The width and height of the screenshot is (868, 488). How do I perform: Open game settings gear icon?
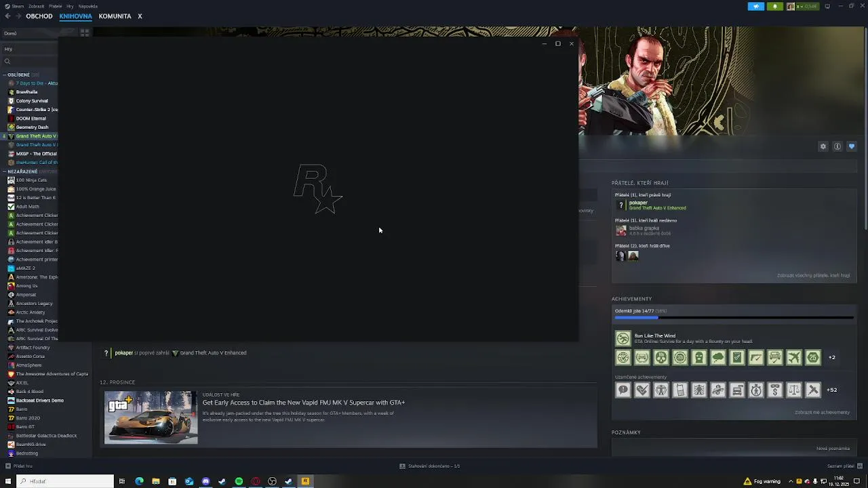click(823, 146)
